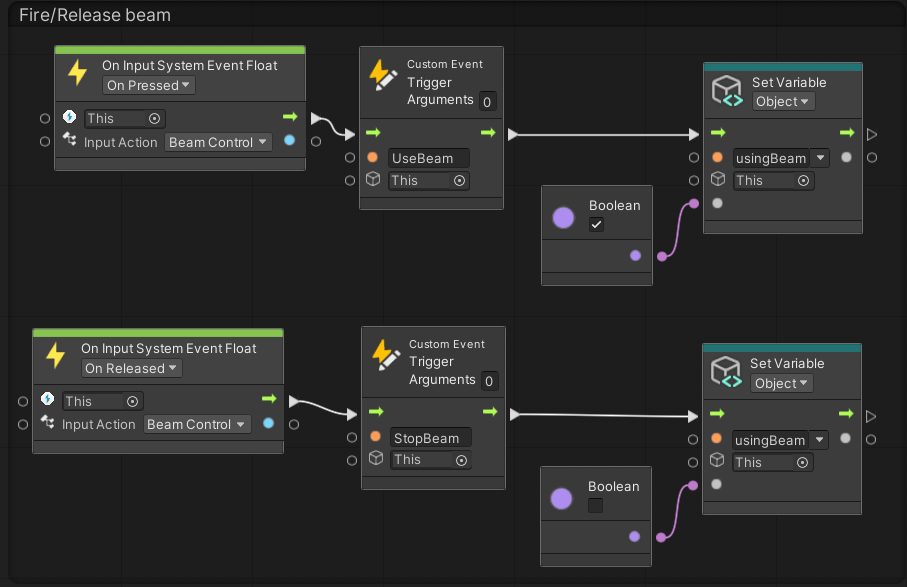
Task: Click the lightning icon on the On Released event node
Action: [56, 357]
